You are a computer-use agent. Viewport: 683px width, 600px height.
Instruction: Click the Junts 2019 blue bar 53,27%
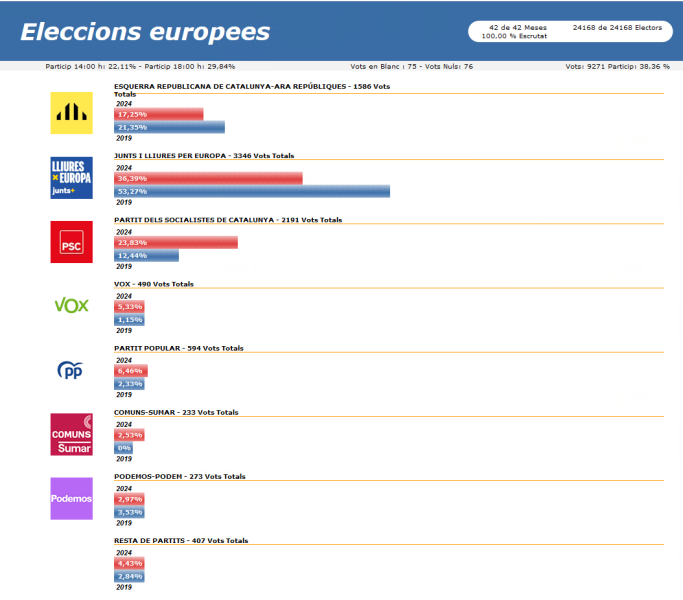(252, 191)
